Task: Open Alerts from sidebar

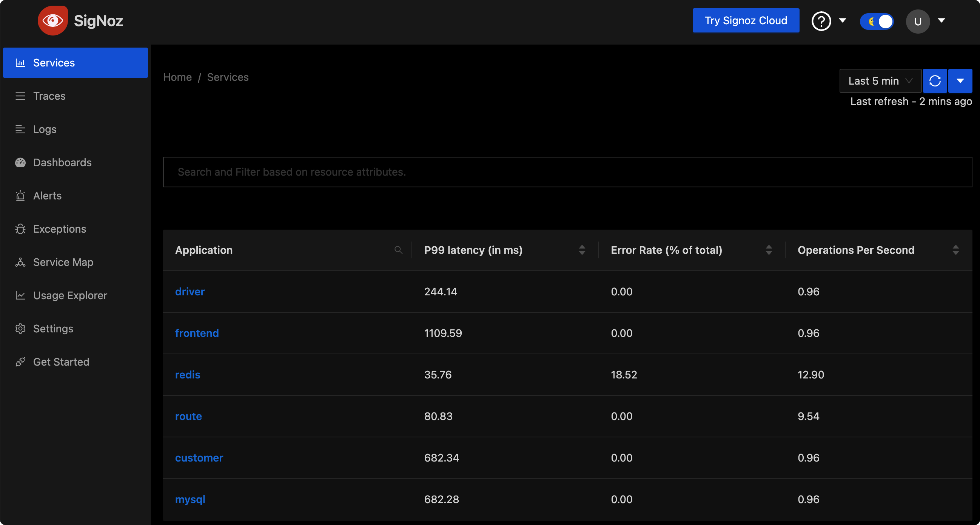Action: point(47,196)
